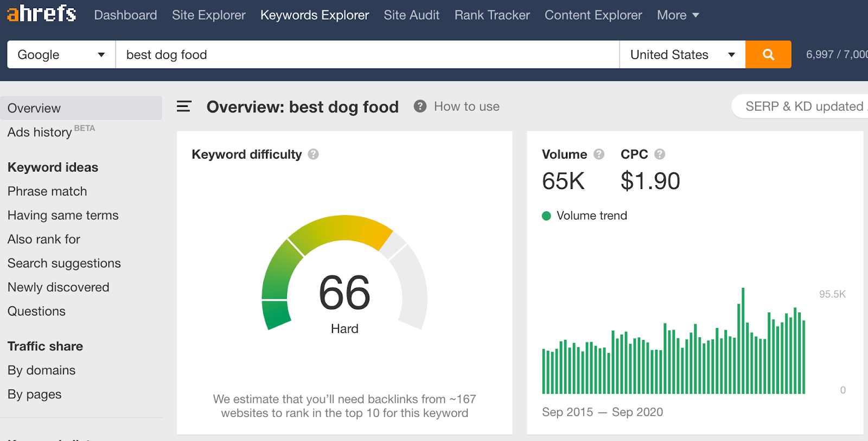The image size is (868, 441).
Task: Open Phrase match keyword ideas
Action: pos(47,191)
